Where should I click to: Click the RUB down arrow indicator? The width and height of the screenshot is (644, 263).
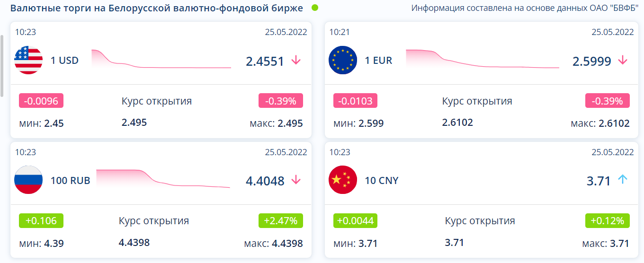click(296, 180)
